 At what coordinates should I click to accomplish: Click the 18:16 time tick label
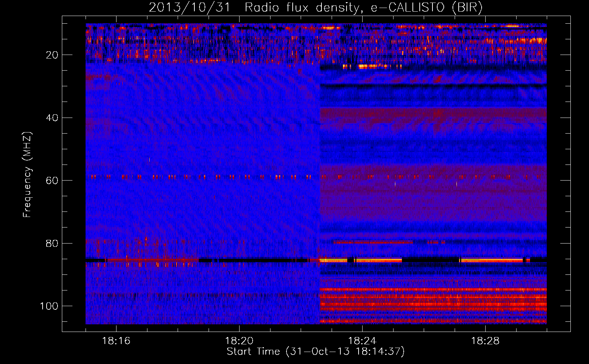[x=116, y=341]
